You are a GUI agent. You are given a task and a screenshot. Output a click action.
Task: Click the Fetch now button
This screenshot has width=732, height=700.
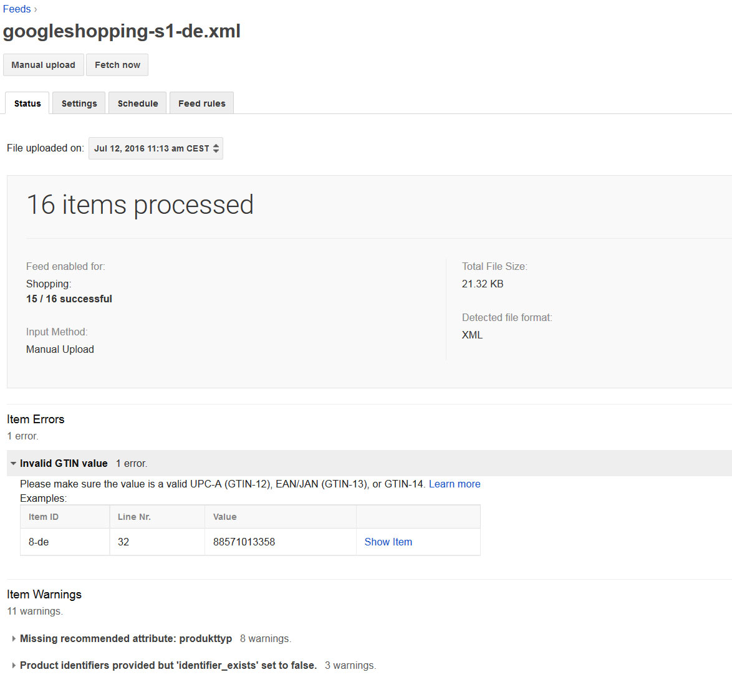tap(117, 65)
